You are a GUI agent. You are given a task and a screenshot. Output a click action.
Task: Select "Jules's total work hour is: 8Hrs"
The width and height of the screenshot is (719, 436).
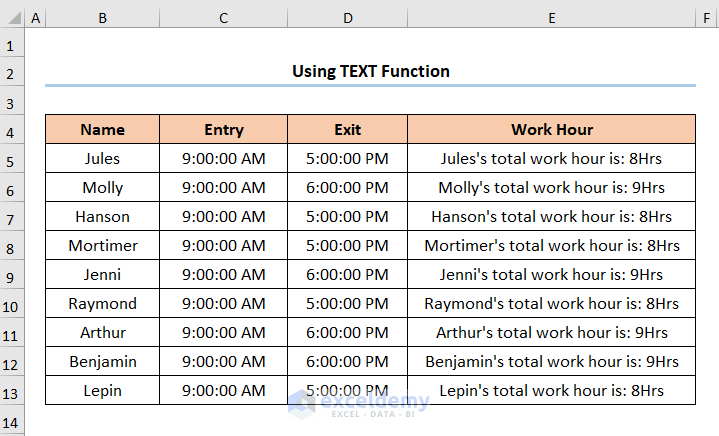point(552,158)
